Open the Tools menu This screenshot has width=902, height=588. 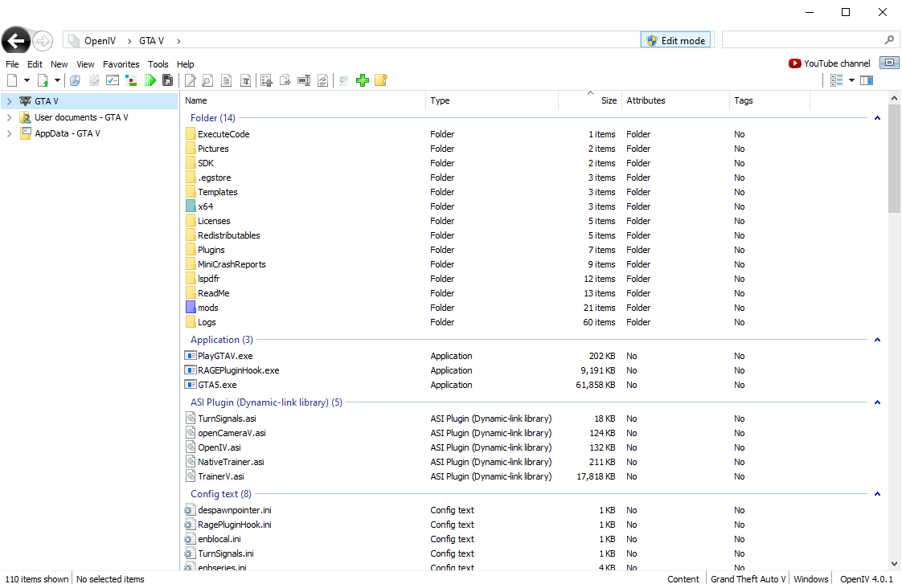click(x=158, y=64)
